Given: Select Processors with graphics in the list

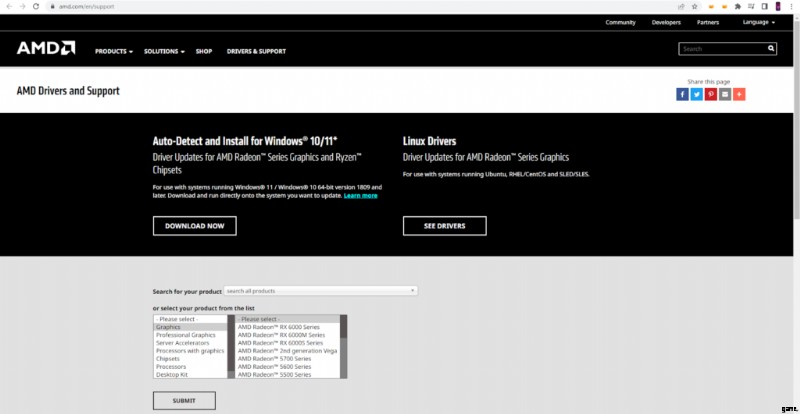Looking at the screenshot, I should click(x=189, y=351).
